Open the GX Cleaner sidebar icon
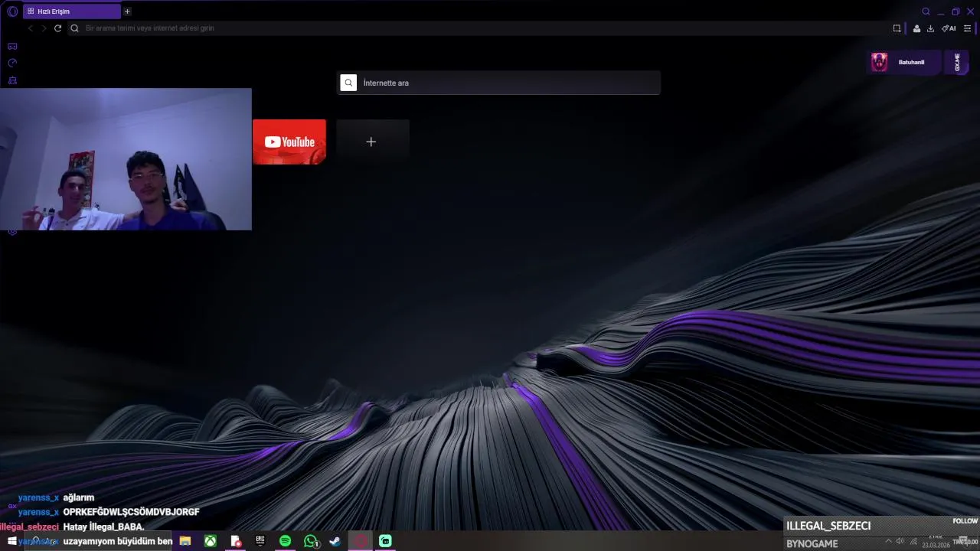 [x=12, y=80]
